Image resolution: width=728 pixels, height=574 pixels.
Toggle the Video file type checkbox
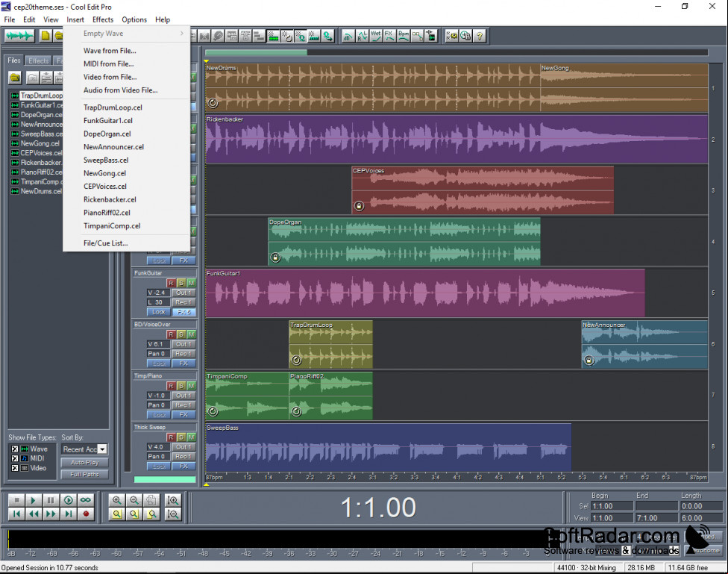point(15,468)
